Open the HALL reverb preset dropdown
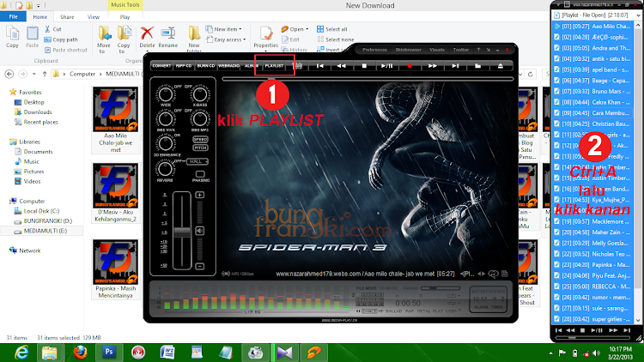Image resolution: width=644 pixels, height=362 pixels. (x=197, y=161)
